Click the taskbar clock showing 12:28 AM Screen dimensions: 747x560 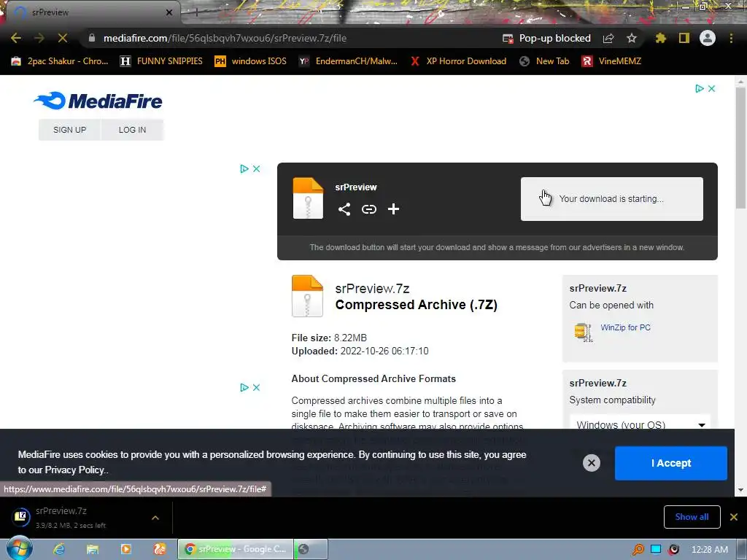tap(709, 550)
